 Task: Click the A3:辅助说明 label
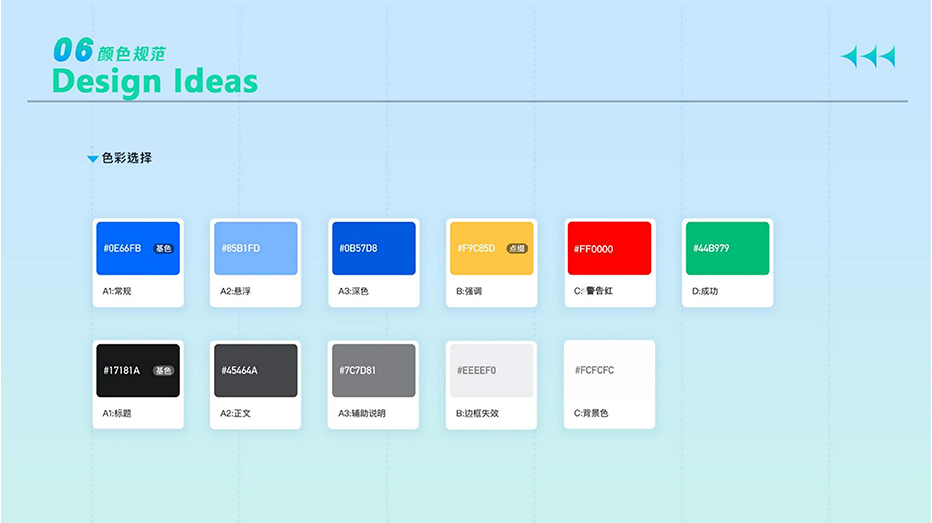[362, 413]
